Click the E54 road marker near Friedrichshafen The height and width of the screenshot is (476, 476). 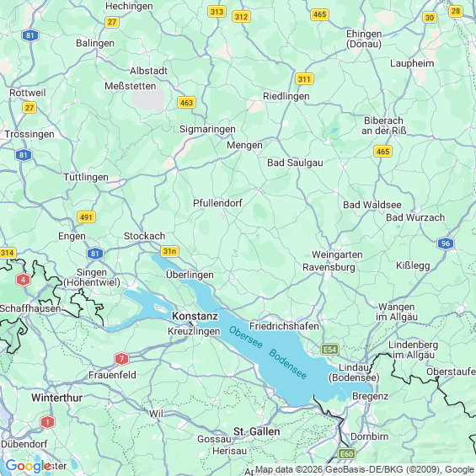pos(329,350)
